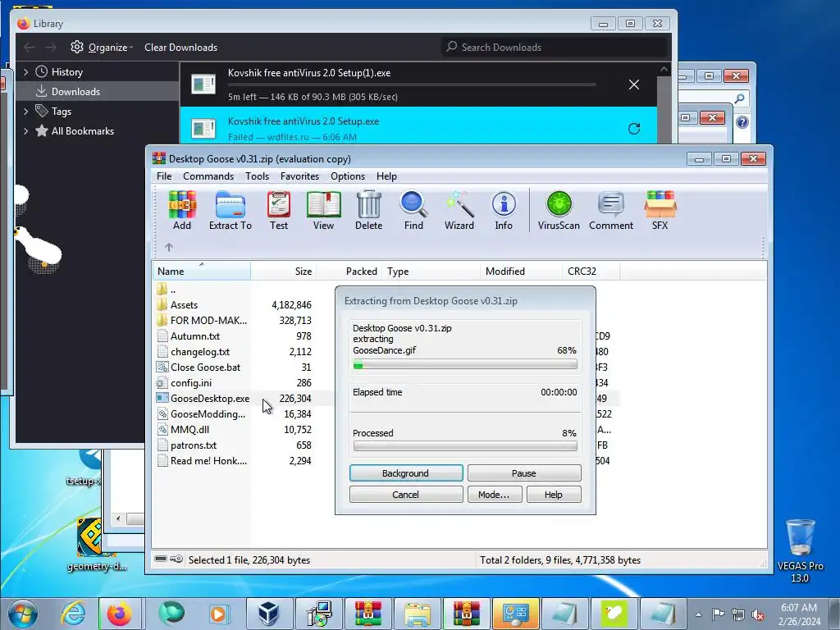Click the Mode... button
This screenshot has height=630, width=840.
tap(493, 495)
